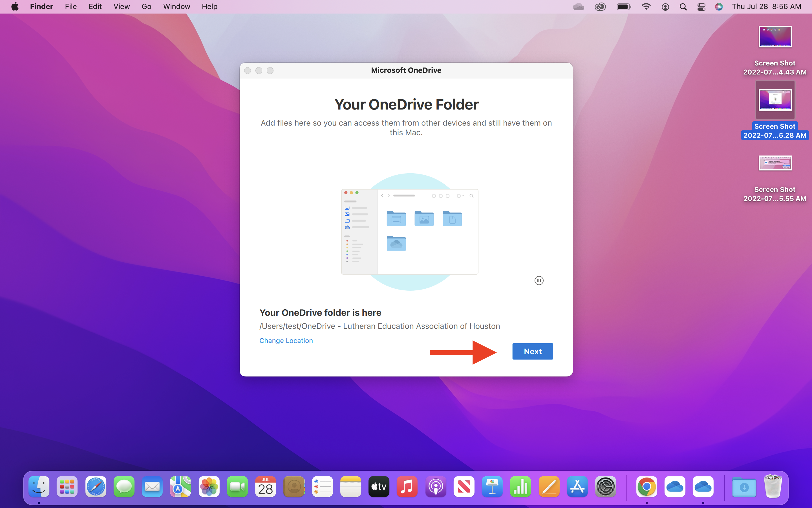Open Control Center icon
The width and height of the screenshot is (812, 508).
point(701,7)
